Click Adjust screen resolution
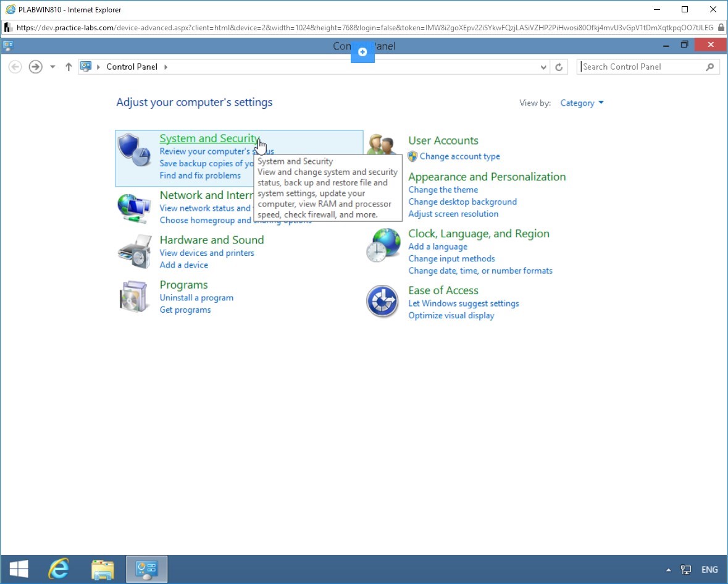728x584 pixels. [x=453, y=214]
